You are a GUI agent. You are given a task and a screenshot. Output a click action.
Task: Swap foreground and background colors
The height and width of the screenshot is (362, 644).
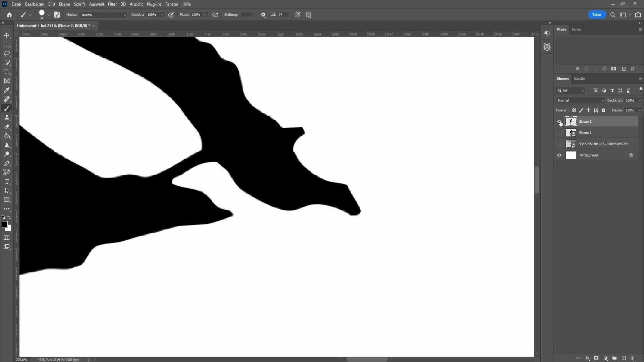[9, 217]
